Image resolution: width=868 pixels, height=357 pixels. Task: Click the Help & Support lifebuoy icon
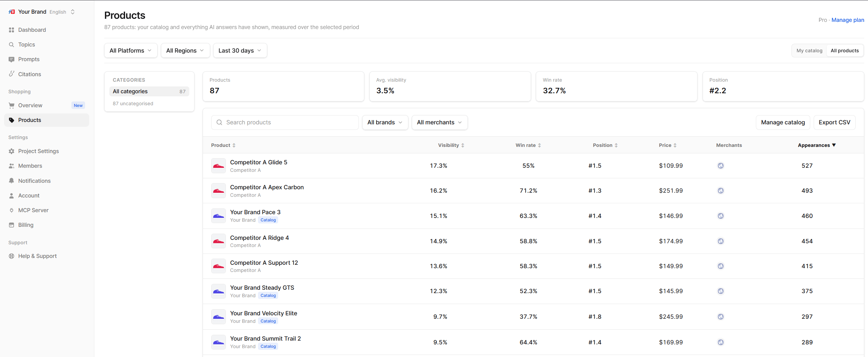pos(12,256)
